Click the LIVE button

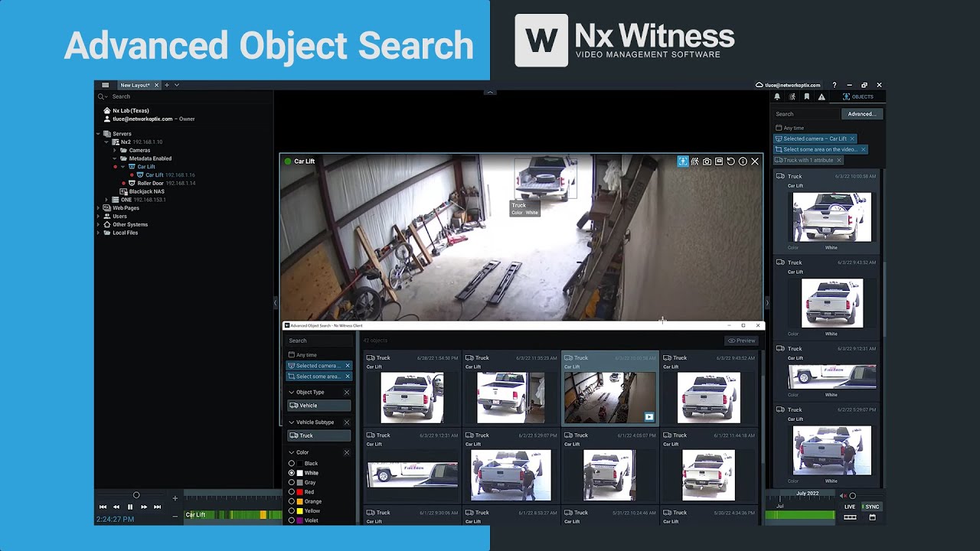[x=850, y=507]
